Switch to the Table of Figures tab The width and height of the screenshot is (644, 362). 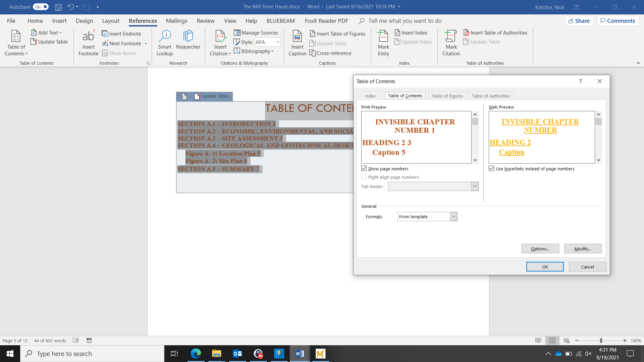pos(447,96)
